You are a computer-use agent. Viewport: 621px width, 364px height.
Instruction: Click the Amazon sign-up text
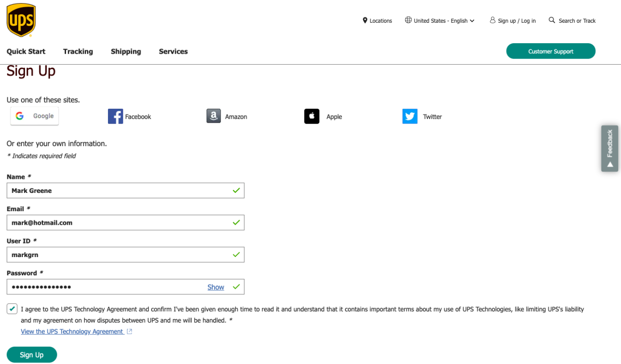pyautogui.click(x=236, y=117)
